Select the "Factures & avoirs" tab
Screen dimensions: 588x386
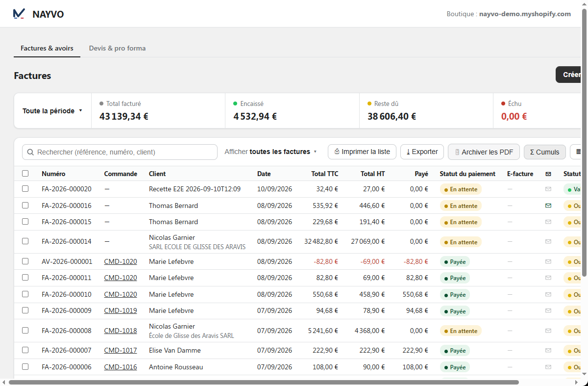47,48
